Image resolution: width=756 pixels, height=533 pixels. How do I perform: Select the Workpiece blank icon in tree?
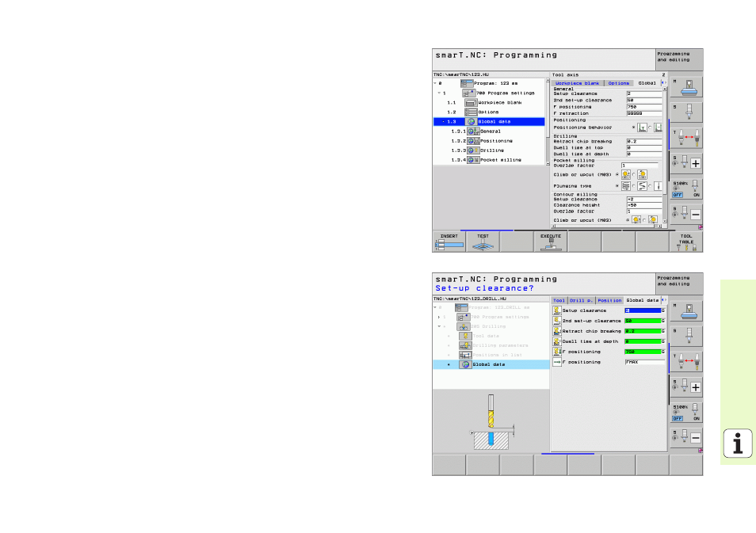[470, 102]
